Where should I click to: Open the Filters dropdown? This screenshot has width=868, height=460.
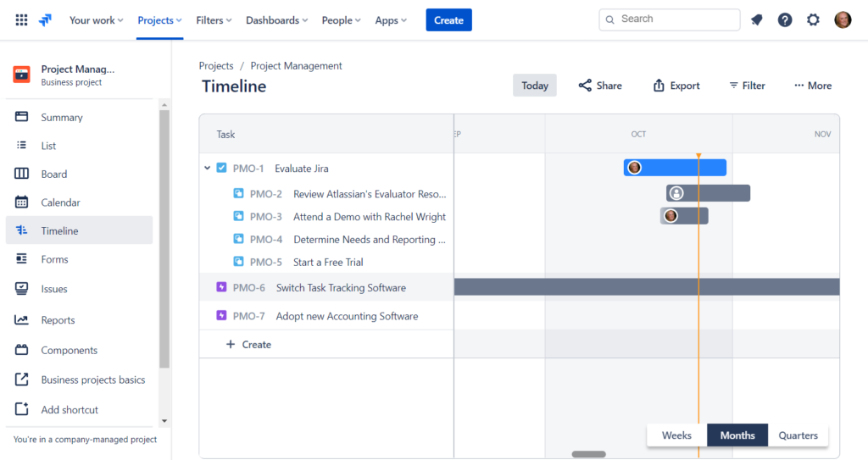click(x=214, y=20)
